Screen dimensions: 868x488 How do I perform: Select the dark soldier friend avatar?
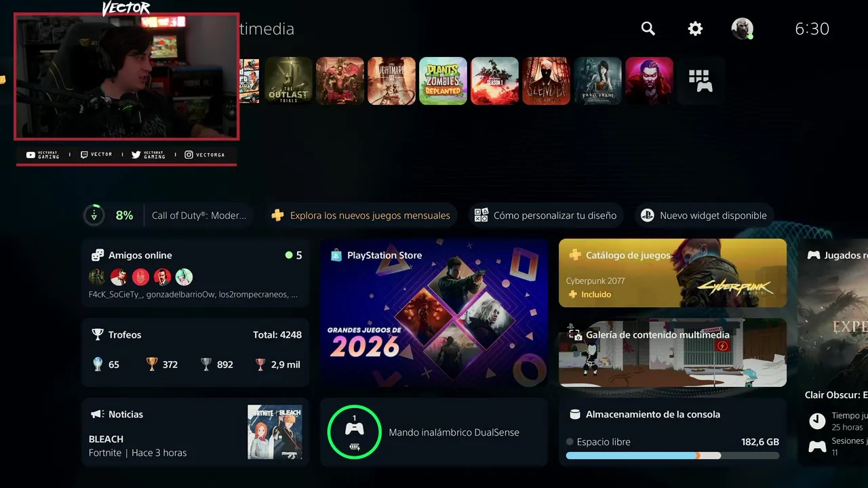pyautogui.click(x=97, y=277)
